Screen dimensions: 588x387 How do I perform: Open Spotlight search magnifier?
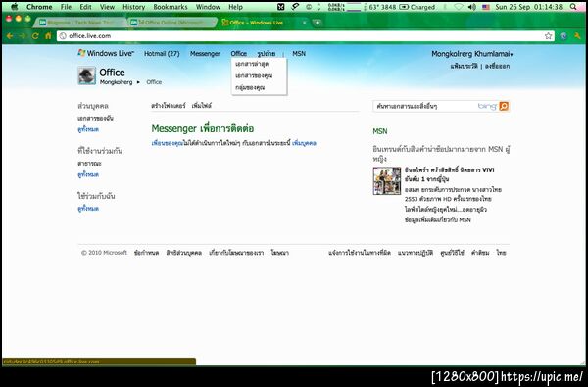coord(573,7)
